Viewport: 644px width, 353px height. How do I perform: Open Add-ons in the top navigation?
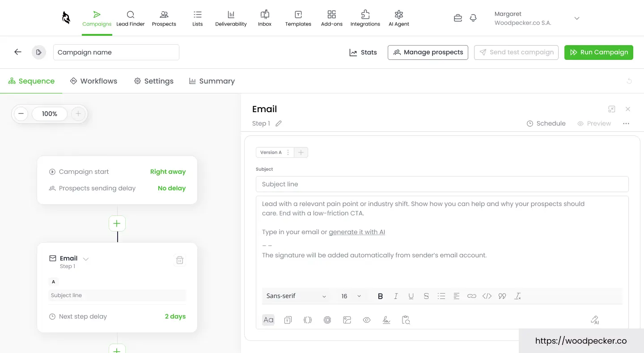tap(332, 18)
